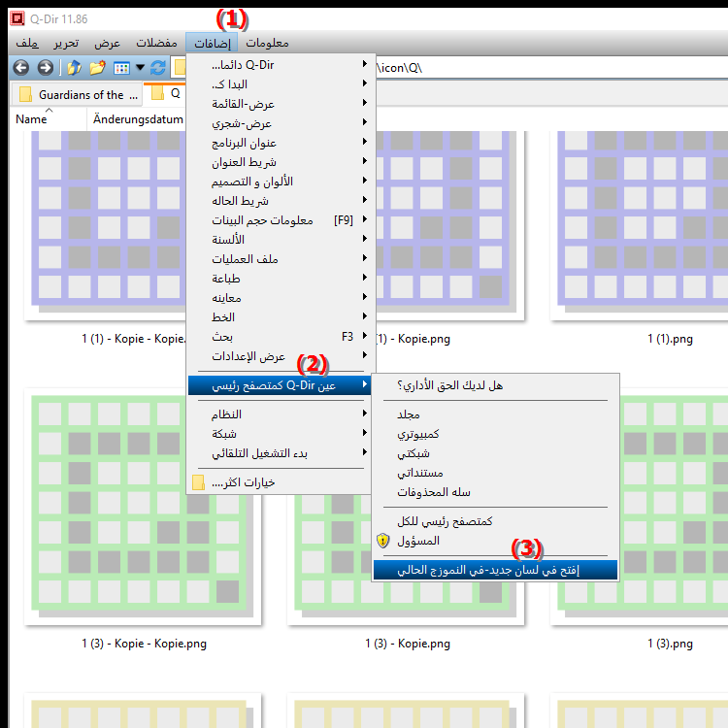The width and height of the screenshot is (728, 728).
Task: Open the ملف menu
Action: tap(27, 43)
